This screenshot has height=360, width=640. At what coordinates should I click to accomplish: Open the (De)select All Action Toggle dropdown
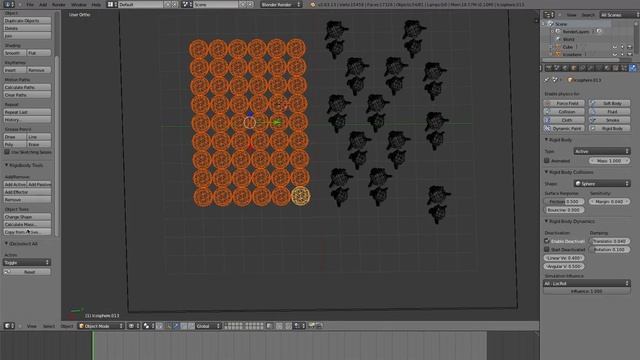click(27, 262)
